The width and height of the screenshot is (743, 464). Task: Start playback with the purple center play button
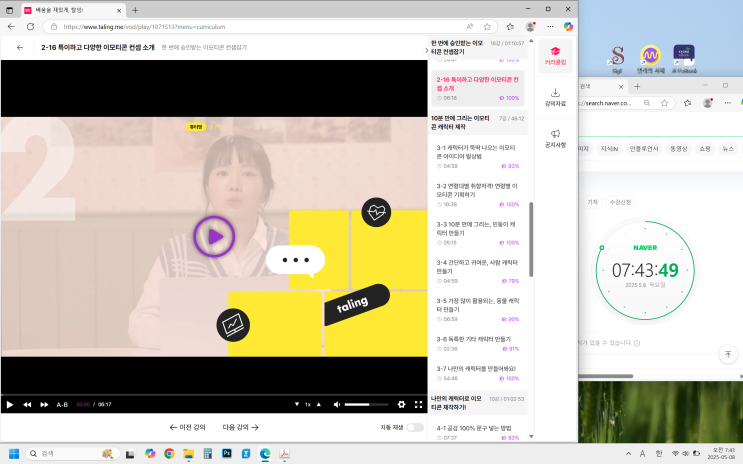pyautogui.click(x=214, y=237)
